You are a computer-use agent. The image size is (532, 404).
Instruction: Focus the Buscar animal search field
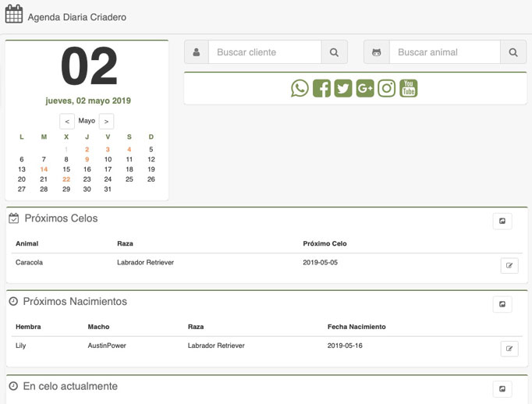pos(445,52)
